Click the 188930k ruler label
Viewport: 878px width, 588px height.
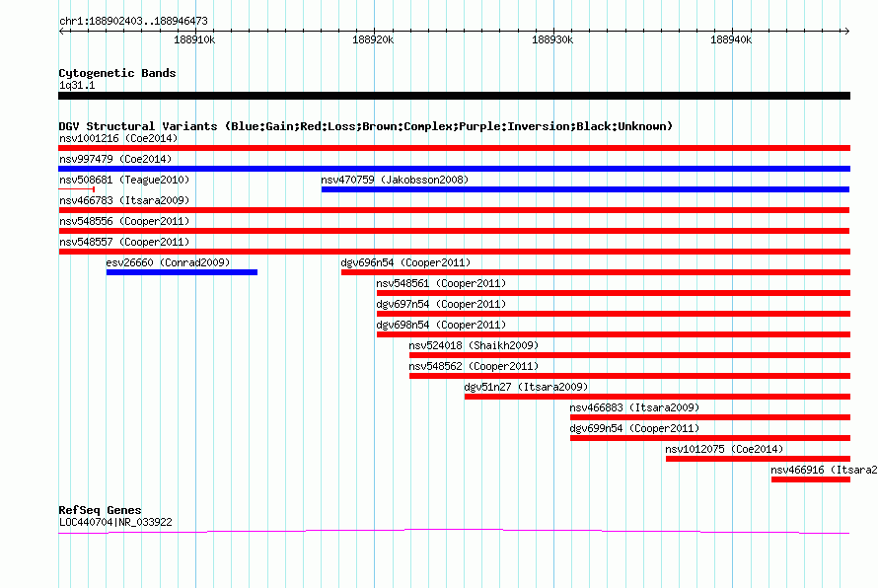[552, 39]
